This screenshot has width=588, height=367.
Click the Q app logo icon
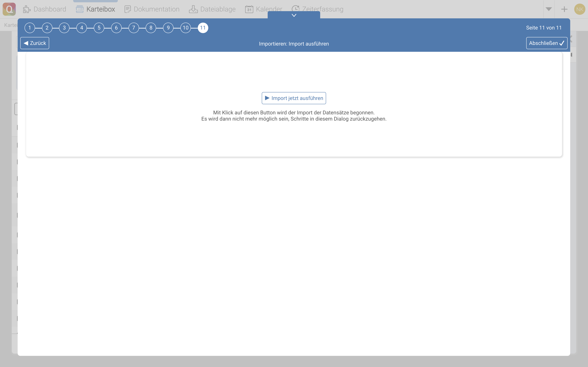9,9
